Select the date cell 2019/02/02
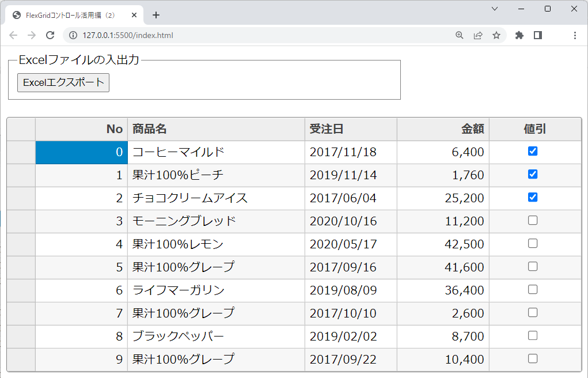Screen dimensions: 588x378 pos(351,337)
